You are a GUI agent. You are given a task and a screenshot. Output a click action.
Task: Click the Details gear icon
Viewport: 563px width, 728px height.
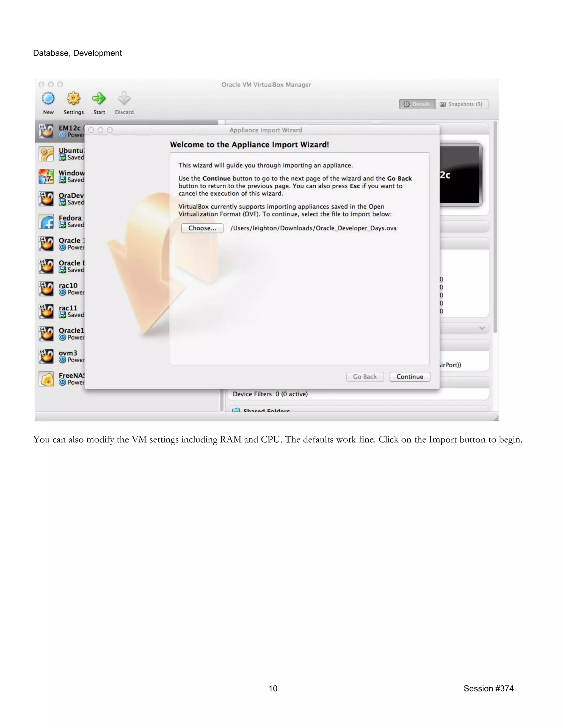[x=407, y=104]
